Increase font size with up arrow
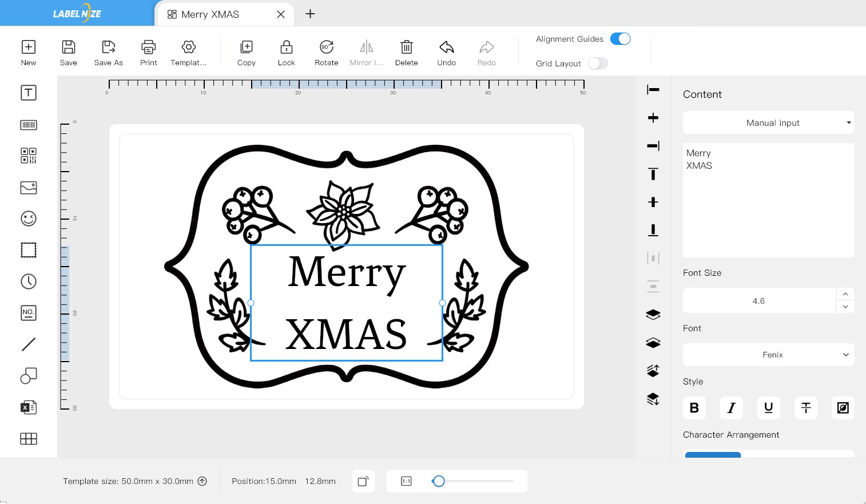 845,294
